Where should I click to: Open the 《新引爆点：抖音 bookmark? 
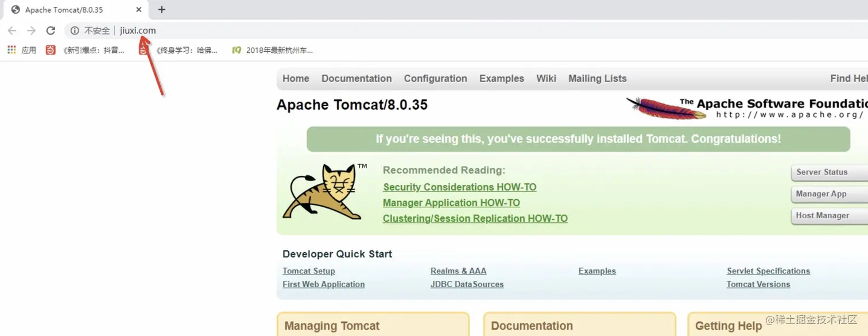(86, 50)
